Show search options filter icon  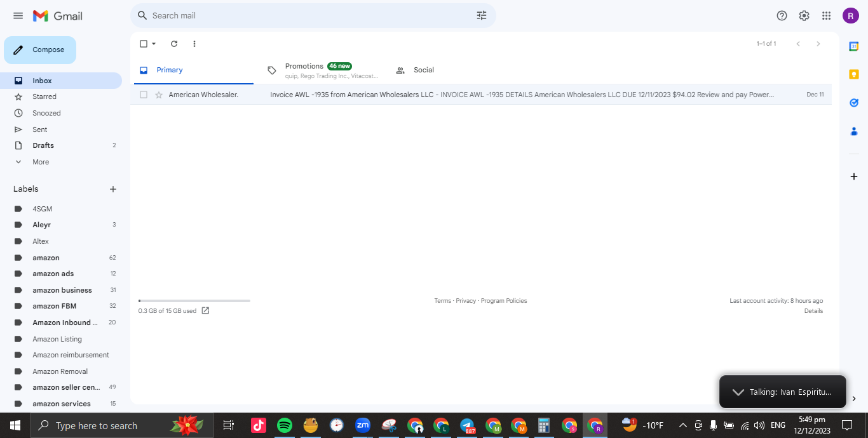tap(482, 15)
